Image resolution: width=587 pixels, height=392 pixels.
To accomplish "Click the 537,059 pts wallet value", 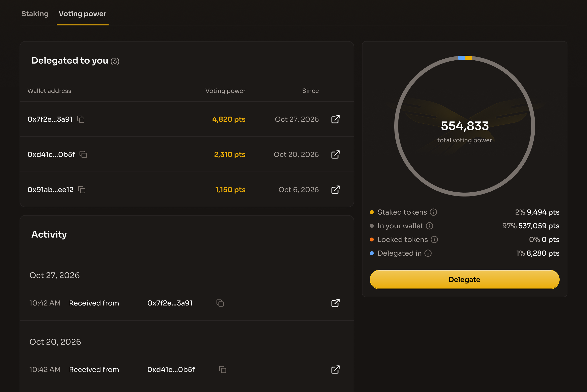I will pyautogui.click(x=539, y=226).
